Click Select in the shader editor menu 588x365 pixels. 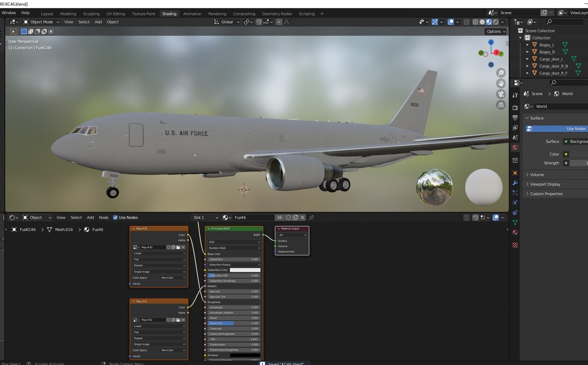[76, 218]
